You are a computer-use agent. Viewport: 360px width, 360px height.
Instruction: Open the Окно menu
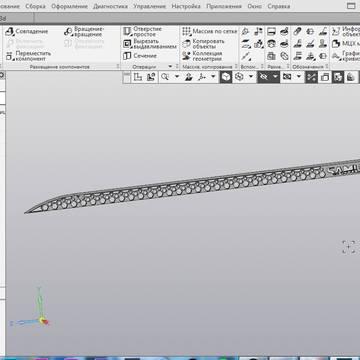click(254, 6)
